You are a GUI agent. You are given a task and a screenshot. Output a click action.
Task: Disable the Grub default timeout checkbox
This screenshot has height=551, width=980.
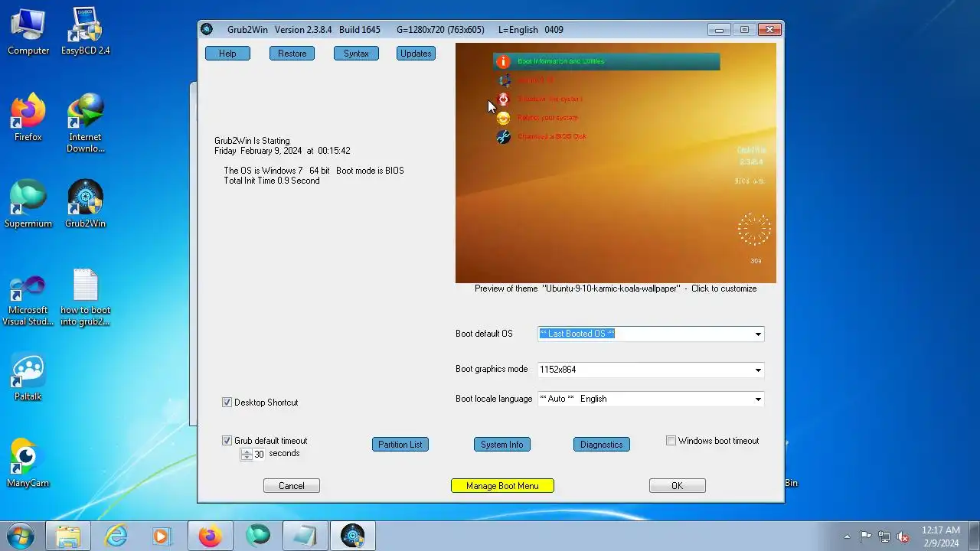(227, 441)
